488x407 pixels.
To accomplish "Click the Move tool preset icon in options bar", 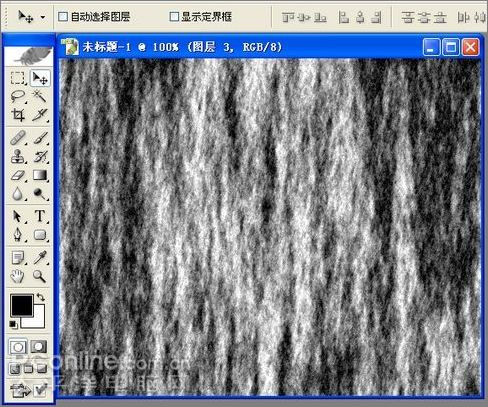I will click(26, 16).
